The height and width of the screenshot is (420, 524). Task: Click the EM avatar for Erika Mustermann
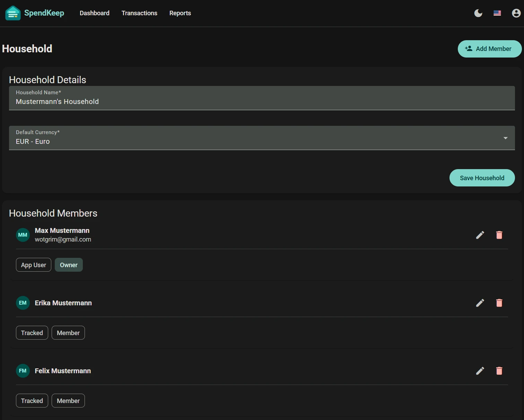pyautogui.click(x=23, y=303)
